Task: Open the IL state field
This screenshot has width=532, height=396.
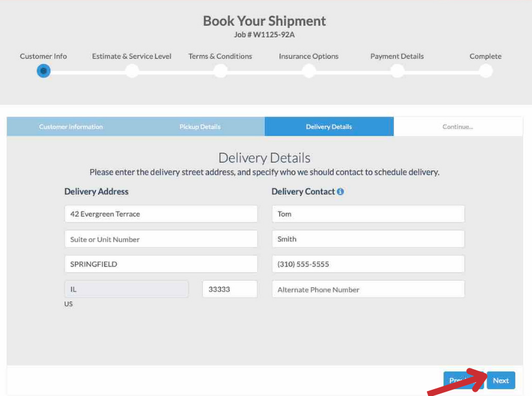Action: pos(126,289)
